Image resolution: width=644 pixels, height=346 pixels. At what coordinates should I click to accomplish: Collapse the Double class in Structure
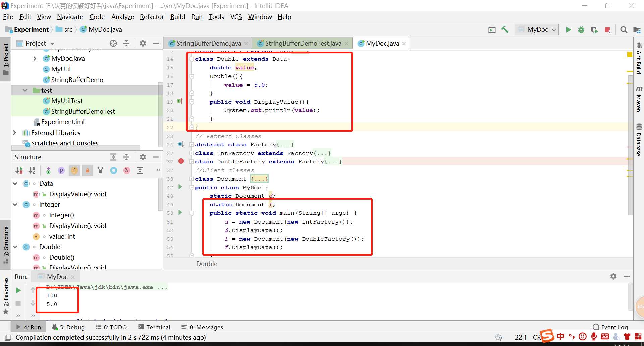coord(15,247)
